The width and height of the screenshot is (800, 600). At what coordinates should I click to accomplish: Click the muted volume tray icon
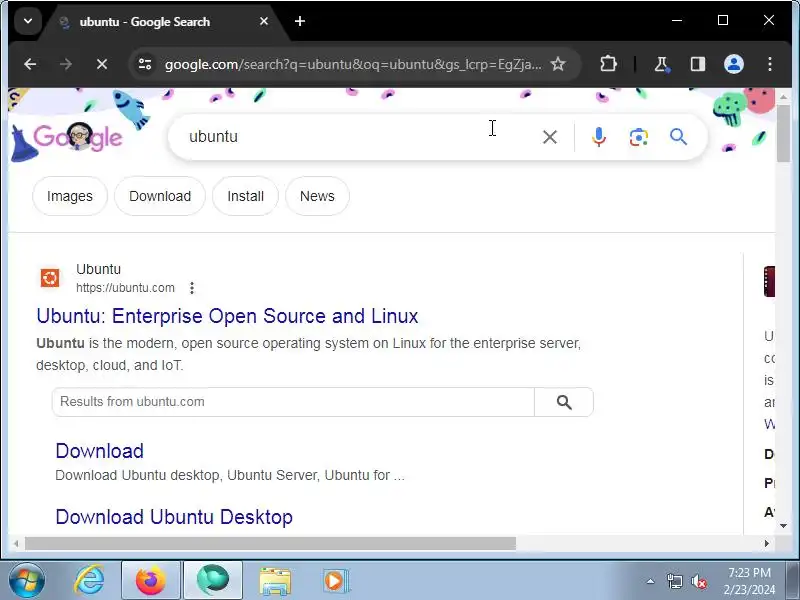[x=699, y=581]
